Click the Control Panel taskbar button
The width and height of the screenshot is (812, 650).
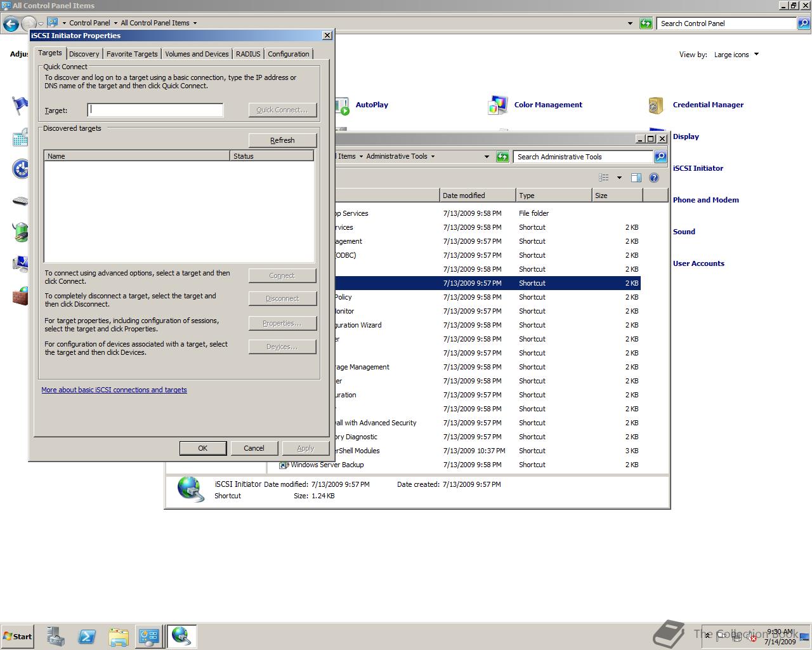click(x=149, y=637)
